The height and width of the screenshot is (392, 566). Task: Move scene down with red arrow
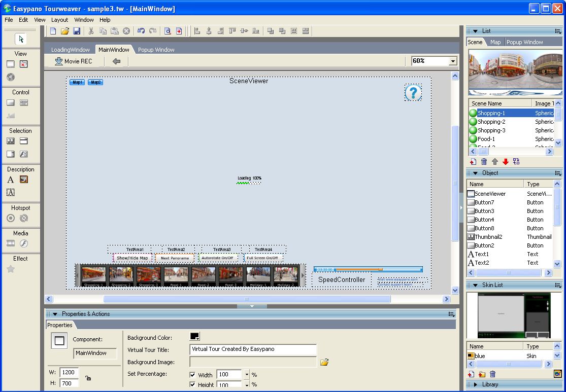pyautogui.click(x=506, y=162)
